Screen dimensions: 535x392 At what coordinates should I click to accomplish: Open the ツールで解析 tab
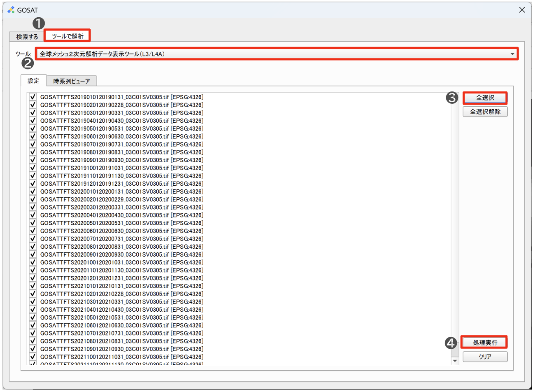click(67, 36)
